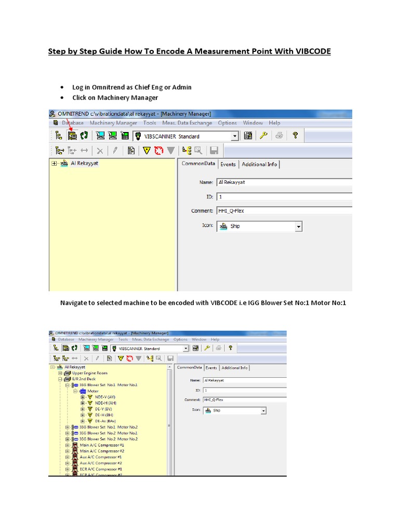Screen dimensions: 399x532
Task: Click the magnifier search icon in upper screenshot
Action: (x=198, y=150)
